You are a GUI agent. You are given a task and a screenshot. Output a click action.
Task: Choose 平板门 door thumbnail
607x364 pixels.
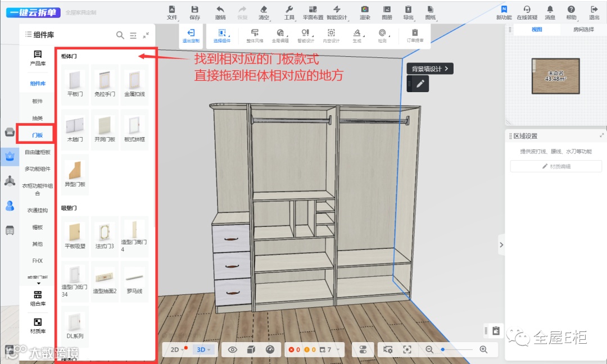75,84
